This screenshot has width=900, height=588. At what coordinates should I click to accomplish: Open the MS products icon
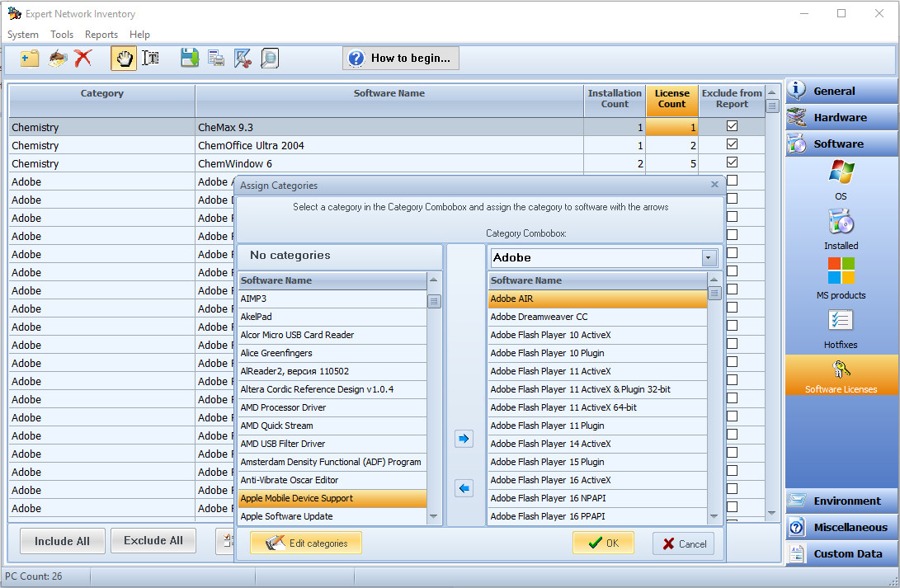[x=841, y=270]
